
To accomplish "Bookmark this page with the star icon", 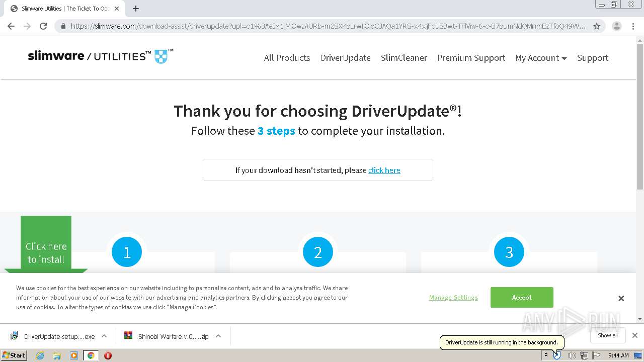I will (597, 26).
